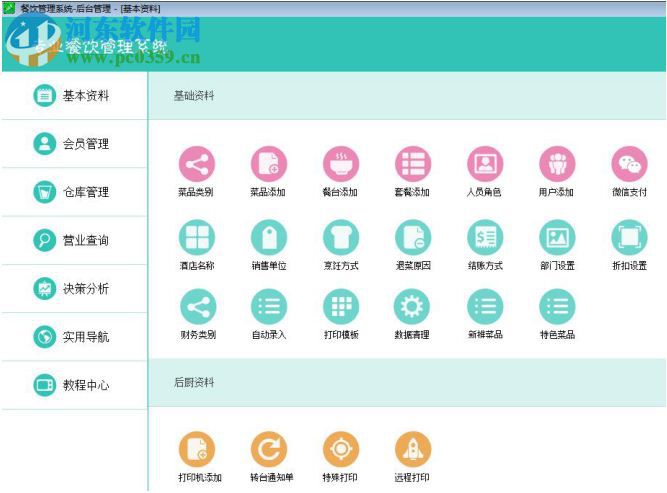This screenshot has width=667, height=493.
Task: Open the 菜品类别 dish category icon
Action: [x=197, y=164]
